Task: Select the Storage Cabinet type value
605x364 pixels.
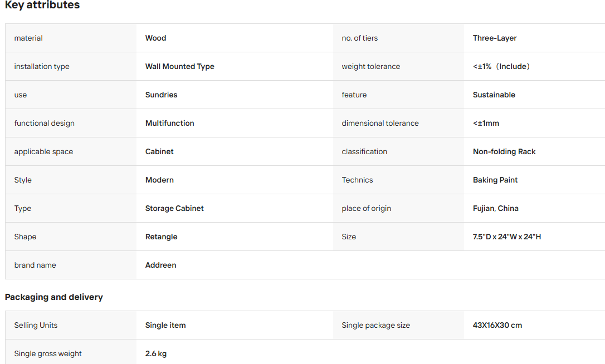Action: (174, 208)
